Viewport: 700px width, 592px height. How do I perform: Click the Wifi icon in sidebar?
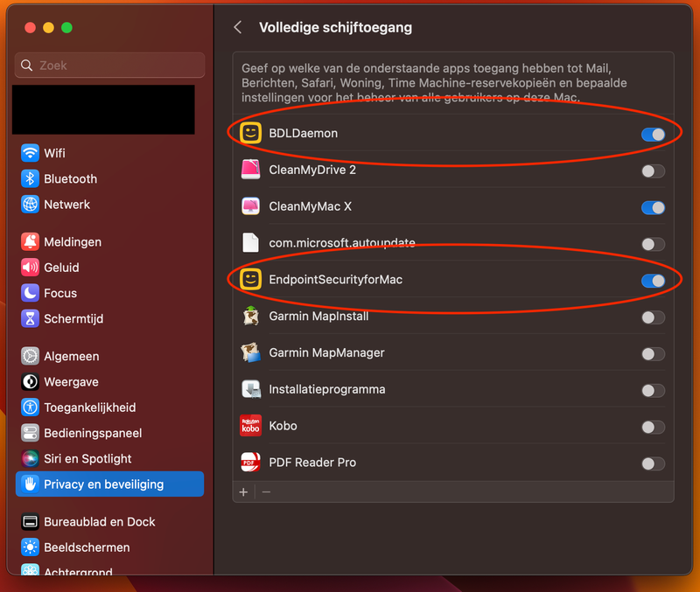click(31, 153)
